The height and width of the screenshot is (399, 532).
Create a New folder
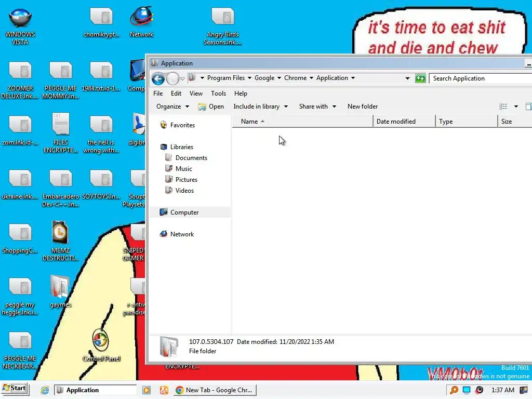click(362, 107)
